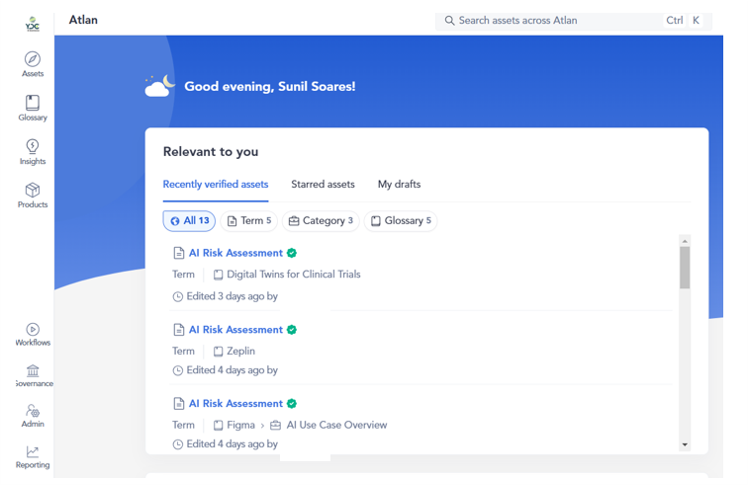Select the Recently verified assets tab

[x=215, y=184]
